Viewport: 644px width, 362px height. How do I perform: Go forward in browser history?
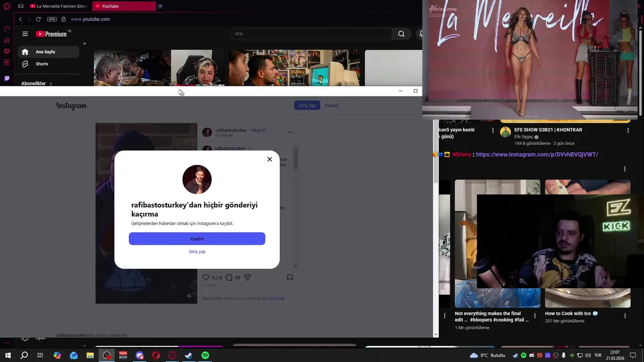click(29, 19)
